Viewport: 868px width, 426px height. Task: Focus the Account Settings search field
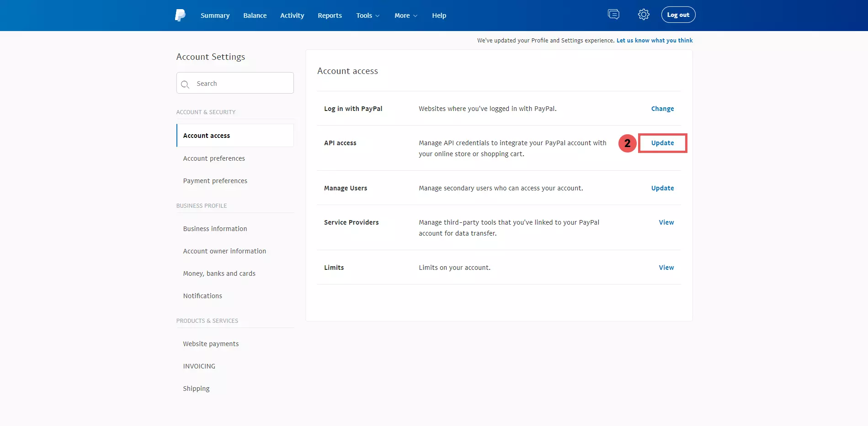pyautogui.click(x=235, y=83)
